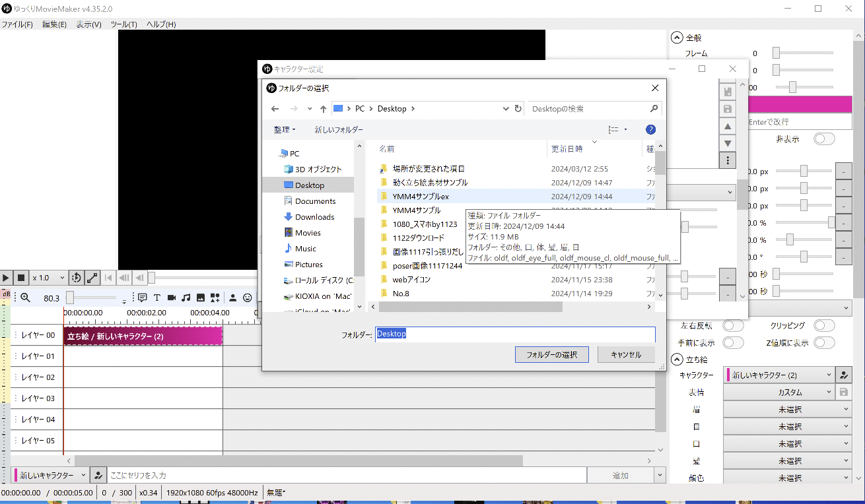Add an audio item with the music note icon
The height and width of the screenshot is (504, 865).
(x=186, y=298)
